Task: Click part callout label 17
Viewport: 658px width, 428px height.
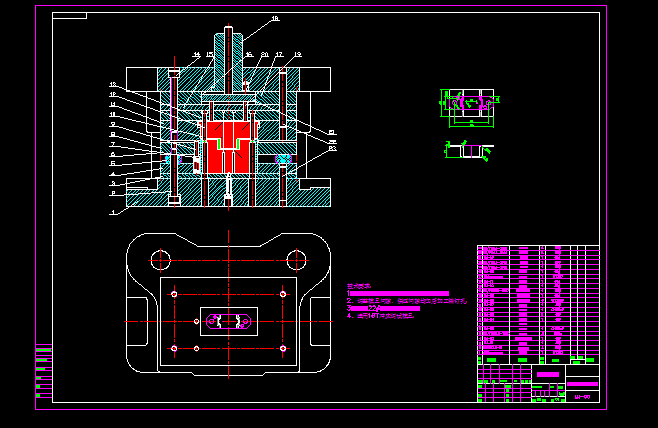Action: coord(279,55)
